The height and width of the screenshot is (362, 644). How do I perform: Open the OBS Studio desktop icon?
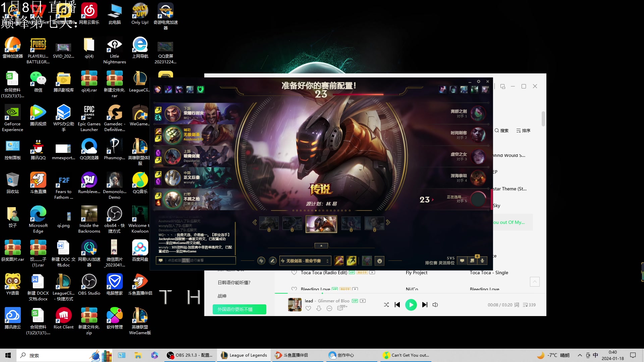point(89,285)
